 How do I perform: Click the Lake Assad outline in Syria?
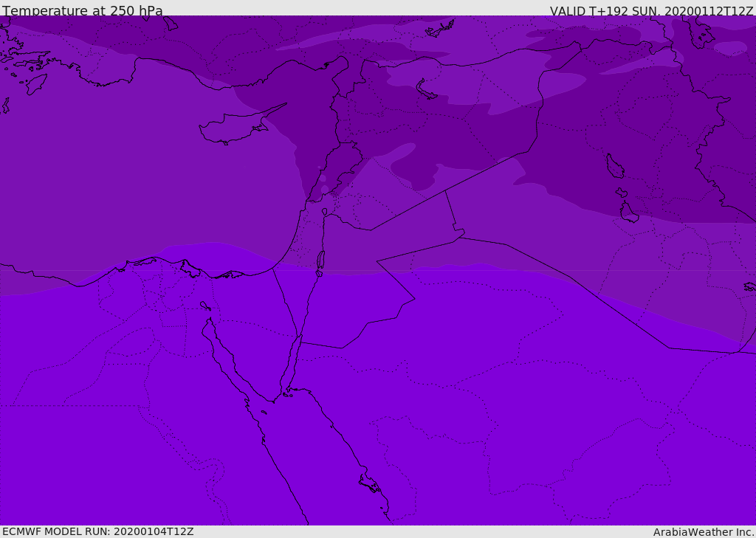(426, 90)
